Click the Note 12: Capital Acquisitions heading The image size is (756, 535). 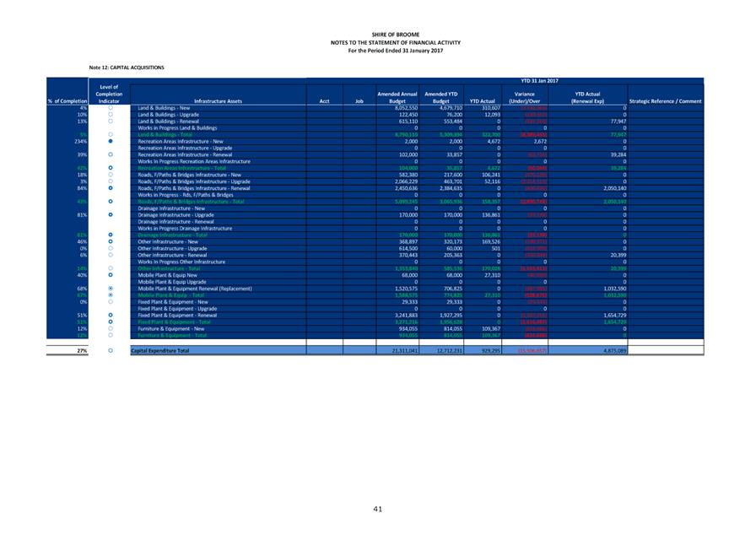coord(127,66)
